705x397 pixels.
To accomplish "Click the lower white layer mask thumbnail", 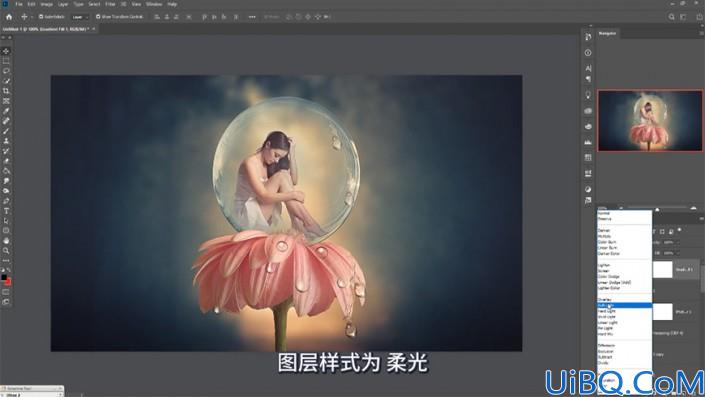I will pyautogui.click(x=662, y=312).
